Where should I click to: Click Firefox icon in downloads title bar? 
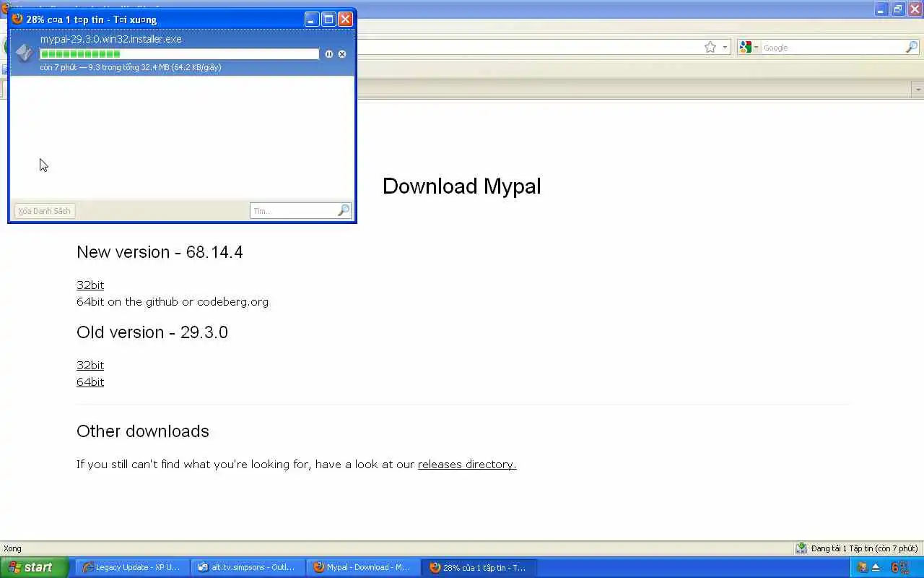tap(17, 19)
